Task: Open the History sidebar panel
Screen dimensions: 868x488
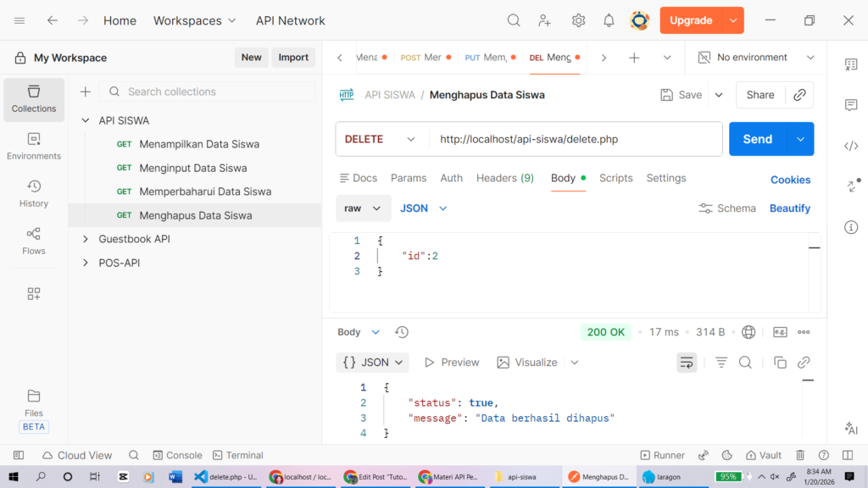Action: click(x=34, y=193)
